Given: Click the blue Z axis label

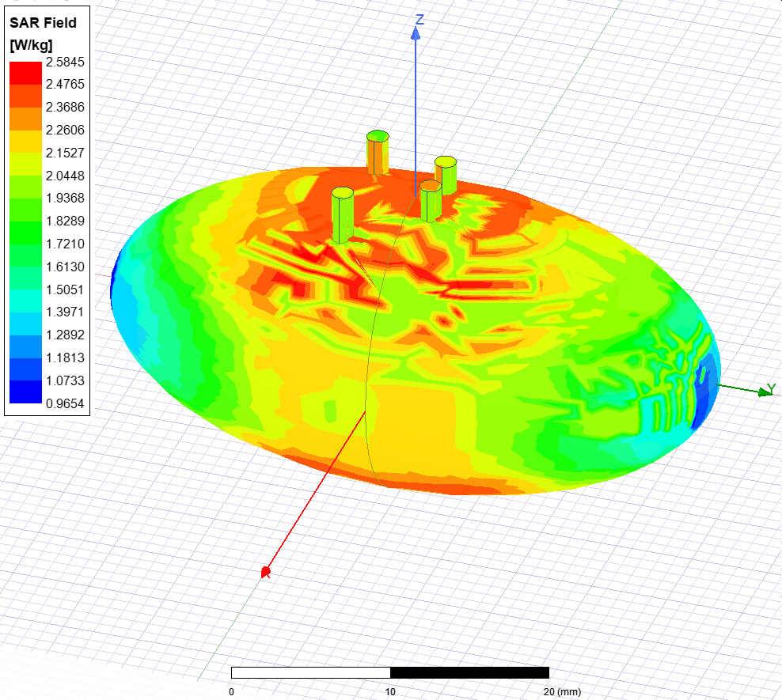Looking at the screenshot, I should (x=420, y=20).
